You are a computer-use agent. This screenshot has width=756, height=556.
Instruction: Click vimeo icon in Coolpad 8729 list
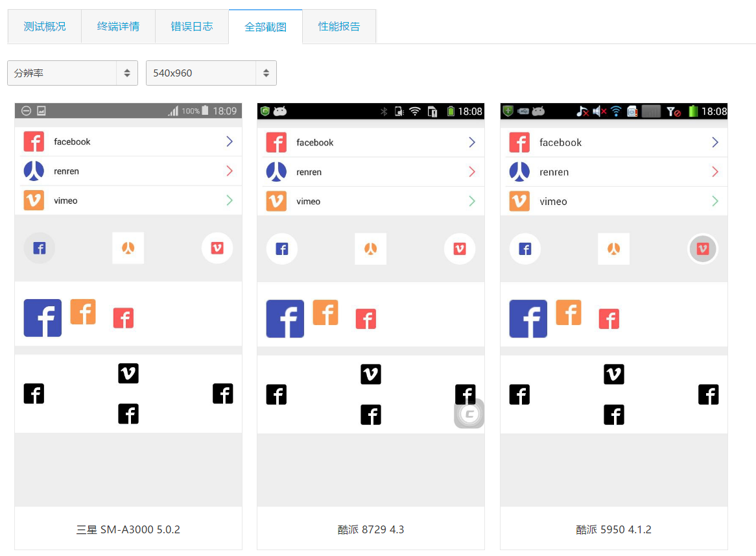(x=276, y=201)
